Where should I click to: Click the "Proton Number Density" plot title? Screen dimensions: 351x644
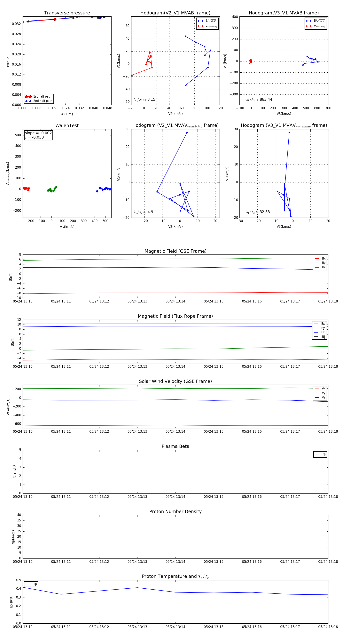[x=175, y=511]
